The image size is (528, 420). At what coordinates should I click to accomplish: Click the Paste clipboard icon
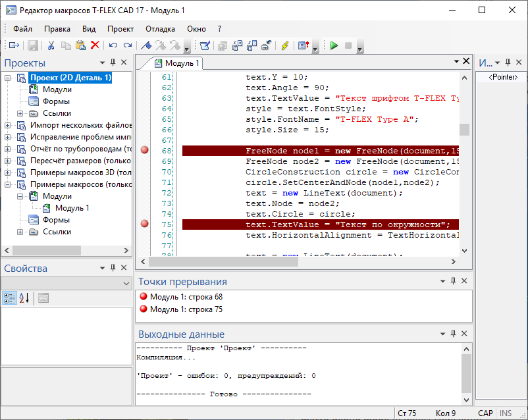pyautogui.click(x=80, y=45)
